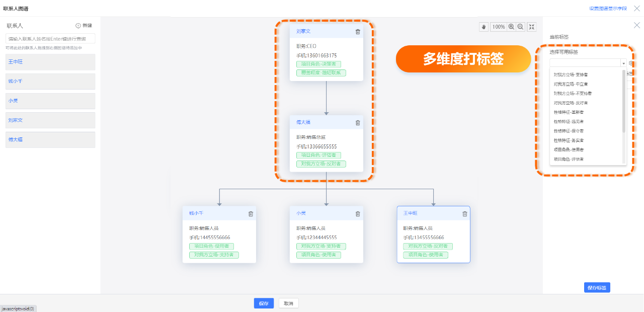This screenshot has width=644, height=312.
Task: Select 对我方立场-中立者 tag option
Action: tap(571, 84)
